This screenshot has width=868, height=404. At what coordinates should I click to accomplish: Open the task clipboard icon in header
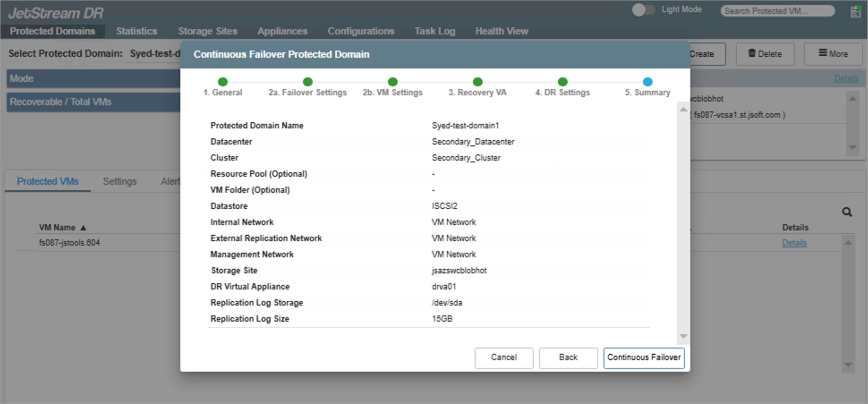pyautogui.click(x=855, y=12)
